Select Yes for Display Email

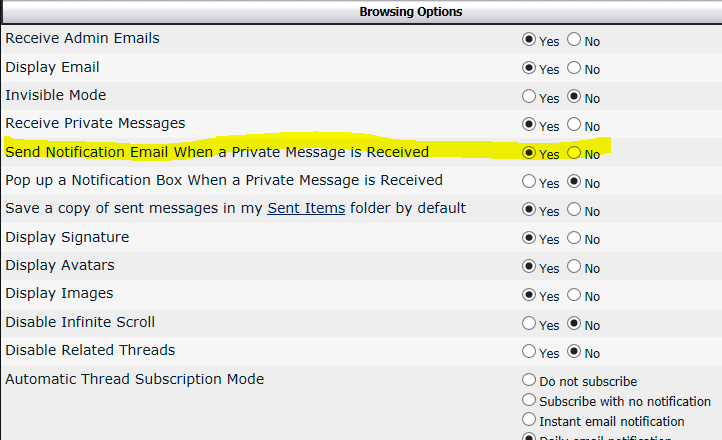point(529,69)
